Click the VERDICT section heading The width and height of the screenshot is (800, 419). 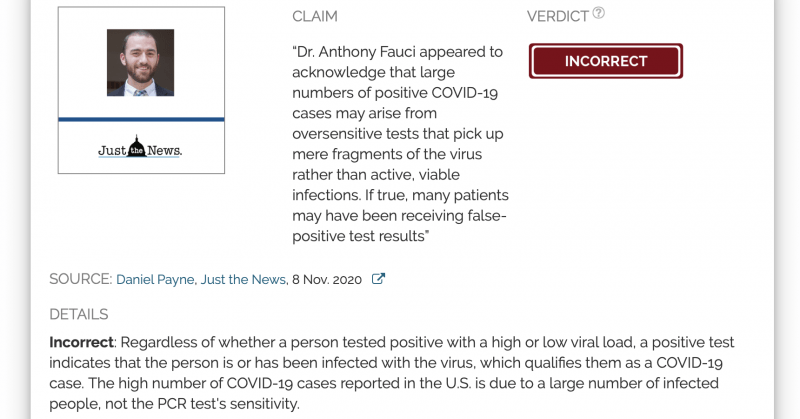(558, 16)
